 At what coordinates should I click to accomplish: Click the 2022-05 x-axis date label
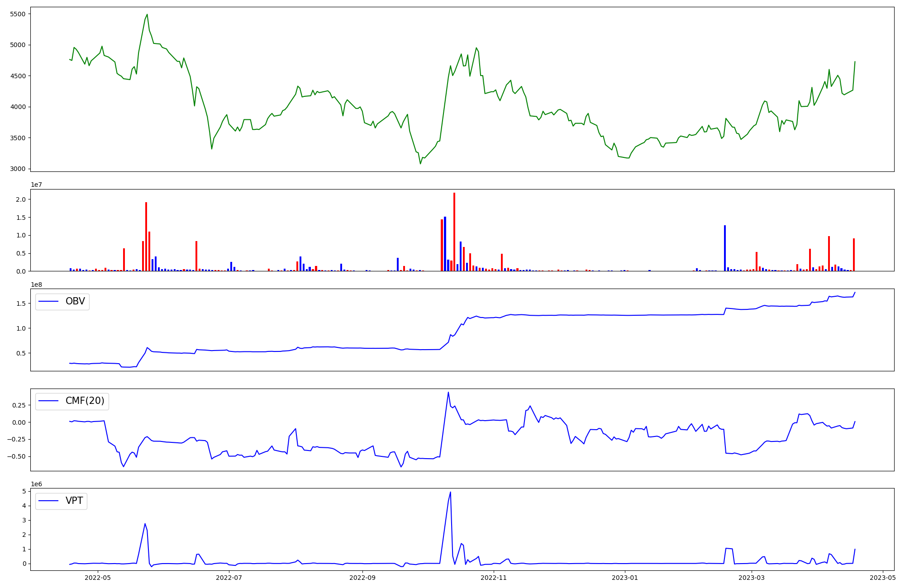(98, 578)
